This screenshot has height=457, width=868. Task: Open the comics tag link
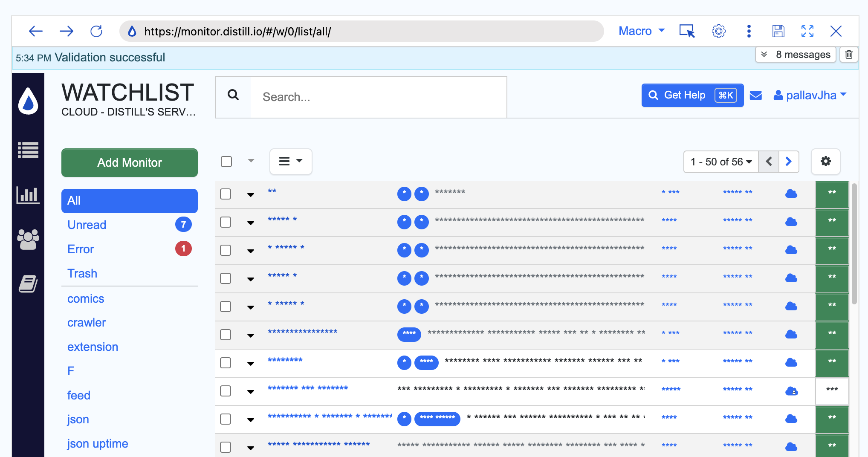coord(86,298)
